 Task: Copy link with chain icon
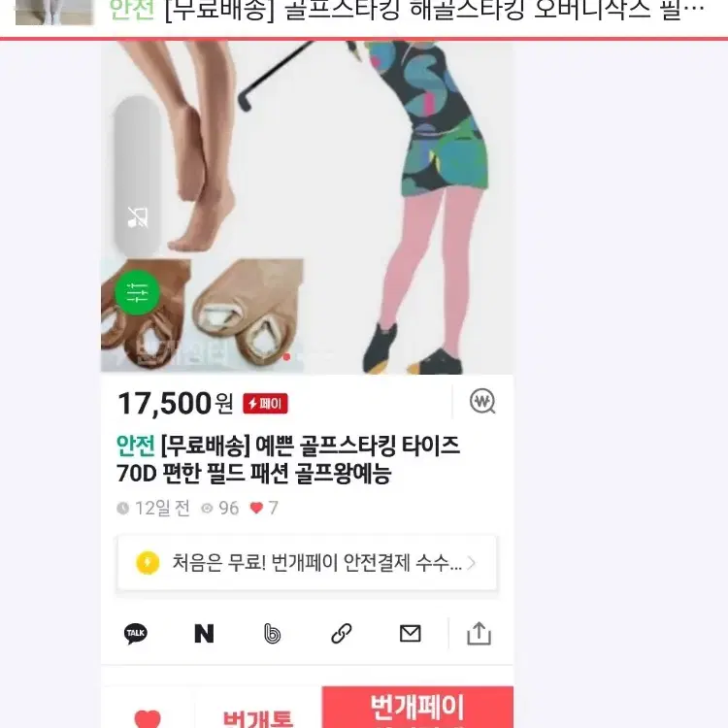(x=342, y=633)
